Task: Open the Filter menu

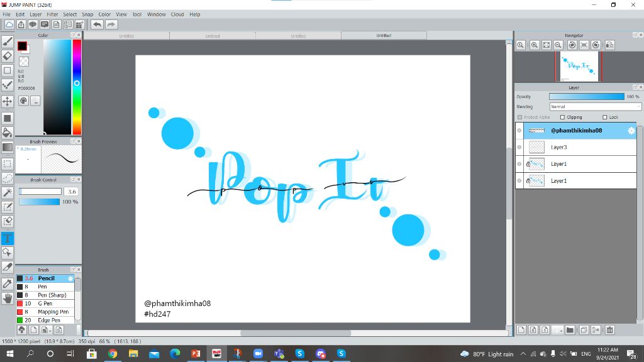Action: (52, 14)
